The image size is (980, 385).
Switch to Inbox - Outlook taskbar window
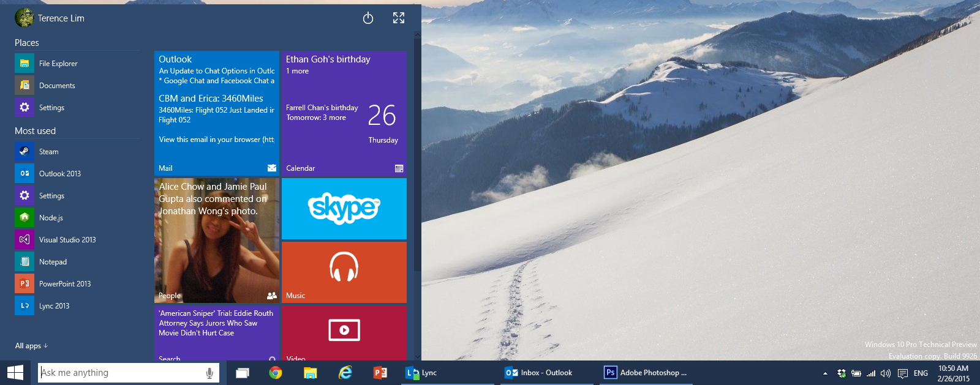[547, 373]
